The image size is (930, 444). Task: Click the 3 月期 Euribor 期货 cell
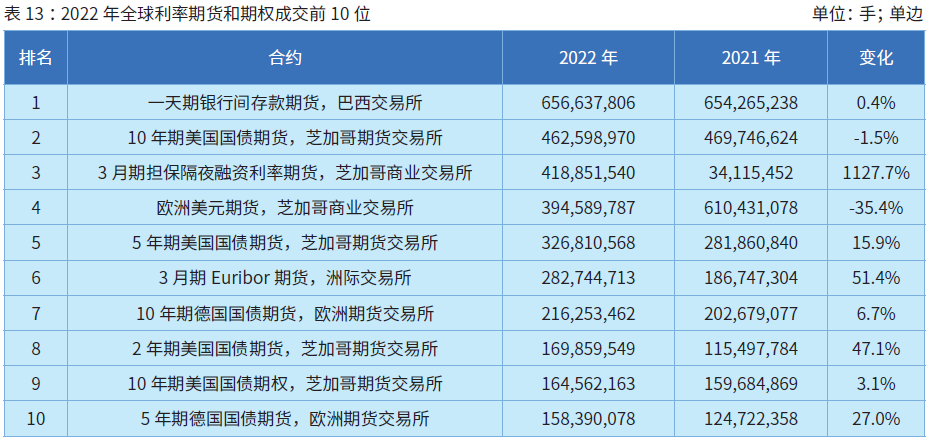click(285, 278)
